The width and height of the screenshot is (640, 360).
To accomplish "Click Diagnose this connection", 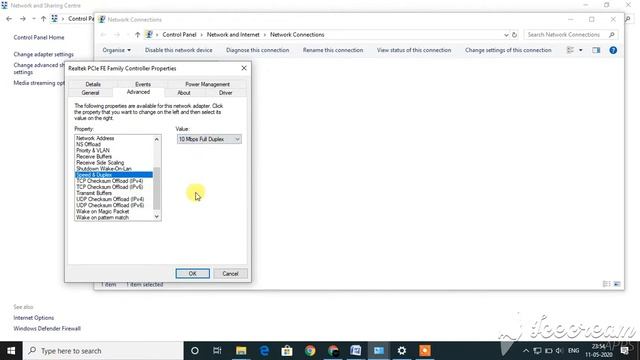I will point(258,50).
